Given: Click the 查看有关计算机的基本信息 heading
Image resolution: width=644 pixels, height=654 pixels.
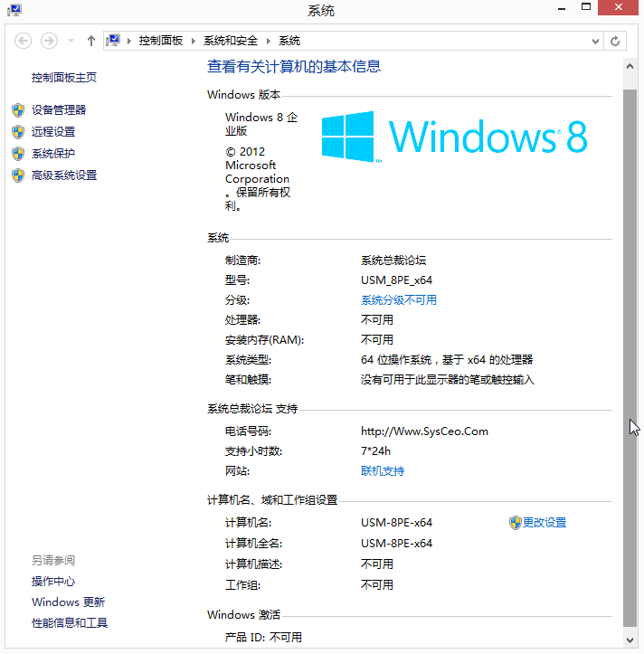Looking at the screenshot, I should click(294, 66).
